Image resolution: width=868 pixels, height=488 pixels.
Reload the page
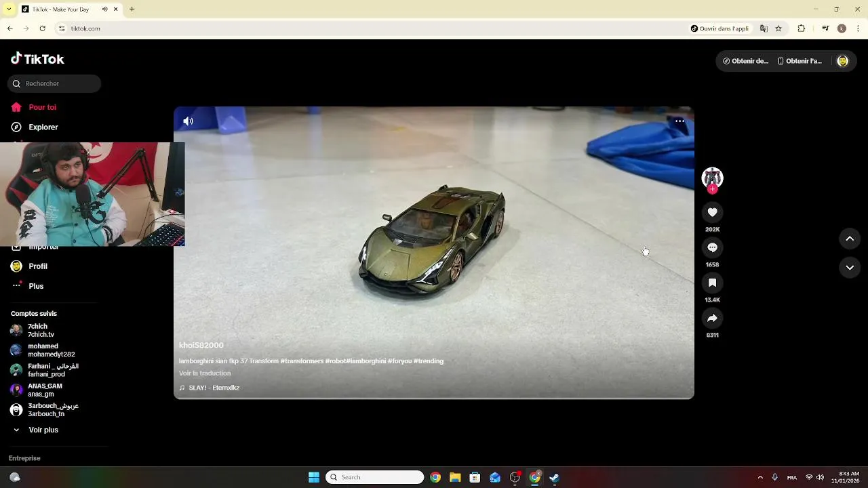42,28
